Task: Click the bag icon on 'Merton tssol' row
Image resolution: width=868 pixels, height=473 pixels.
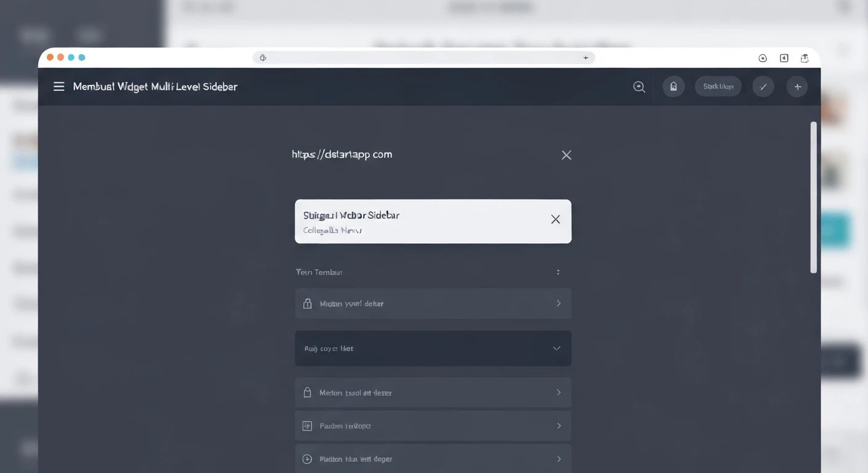Action: [x=307, y=392]
